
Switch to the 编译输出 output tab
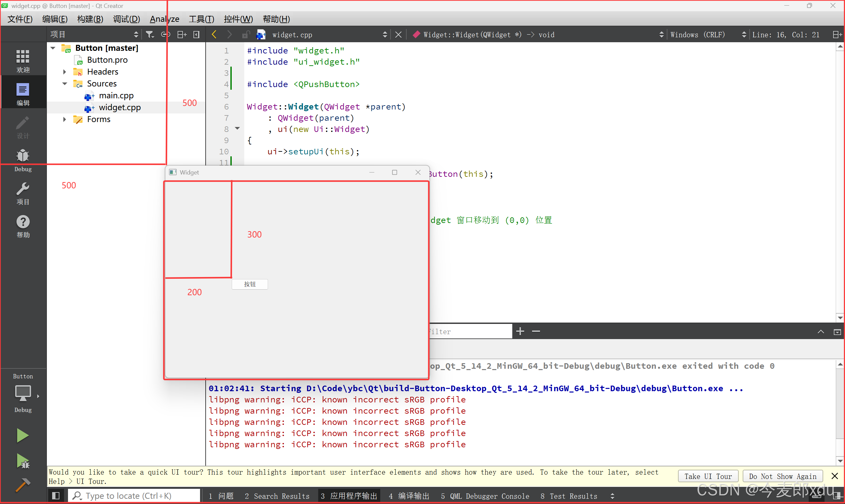pyautogui.click(x=409, y=496)
